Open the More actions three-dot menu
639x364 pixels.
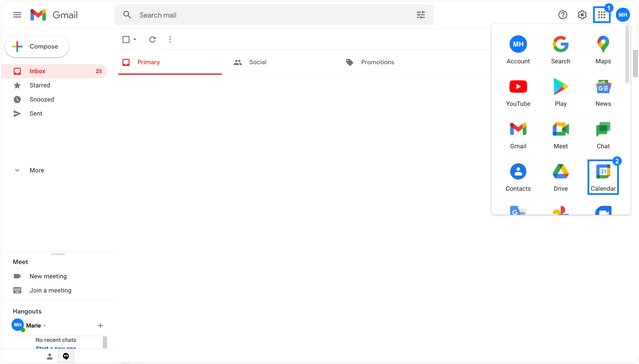click(170, 39)
